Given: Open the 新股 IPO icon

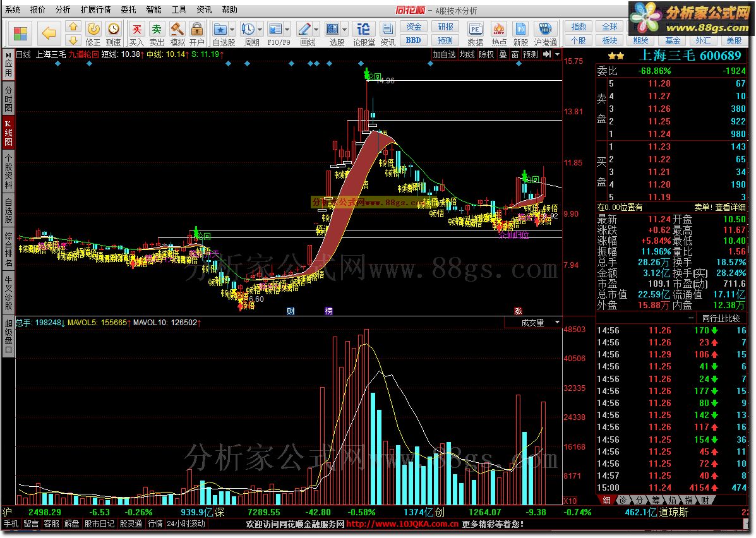Looking at the screenshot, I should coord(520,33).
